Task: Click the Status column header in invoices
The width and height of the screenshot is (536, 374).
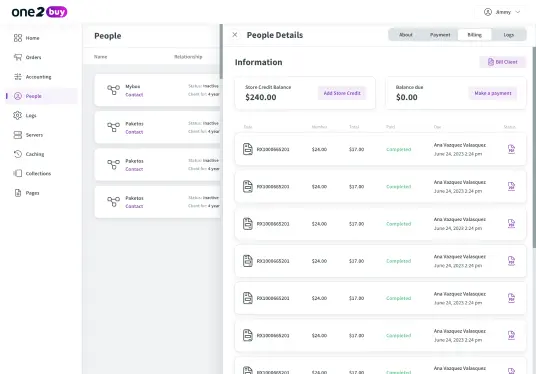Action: 509,127
